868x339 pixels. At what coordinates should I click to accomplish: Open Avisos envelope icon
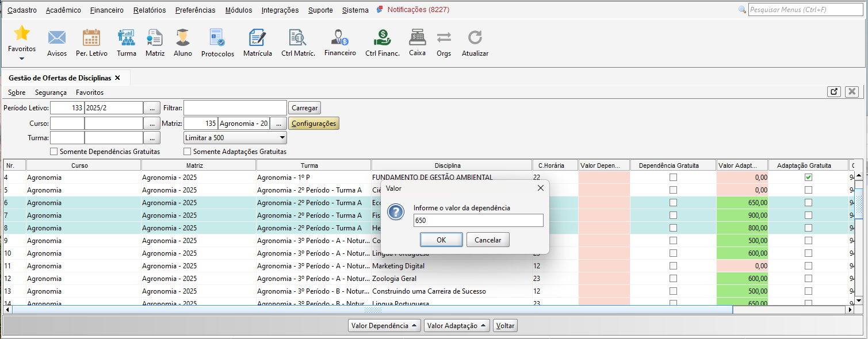pyautogui.click(x=57, y=38)
